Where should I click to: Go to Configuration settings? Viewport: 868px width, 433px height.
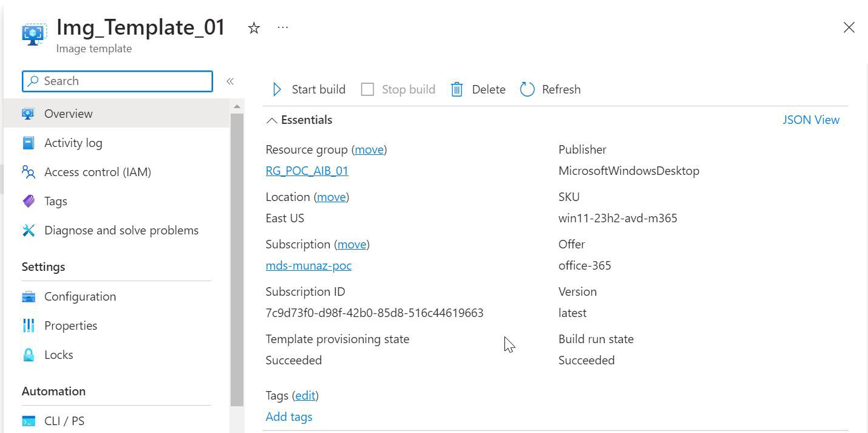point(80,296)
